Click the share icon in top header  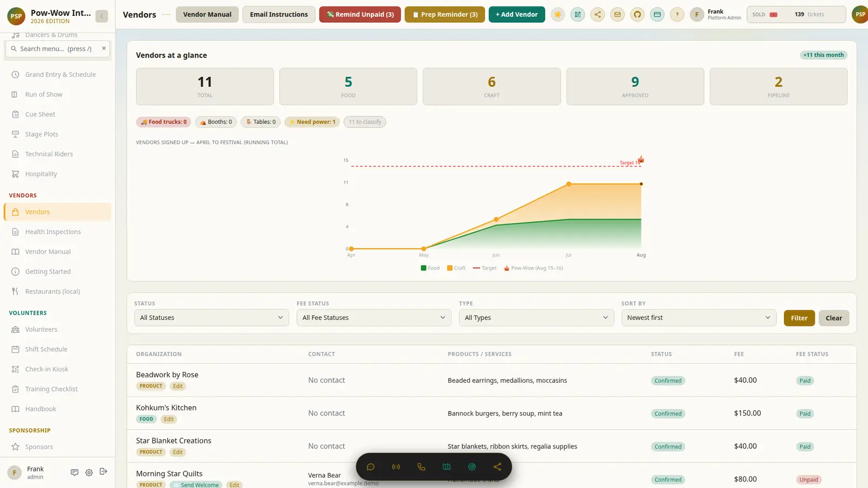pyautogui.click(x=597, y=15)
